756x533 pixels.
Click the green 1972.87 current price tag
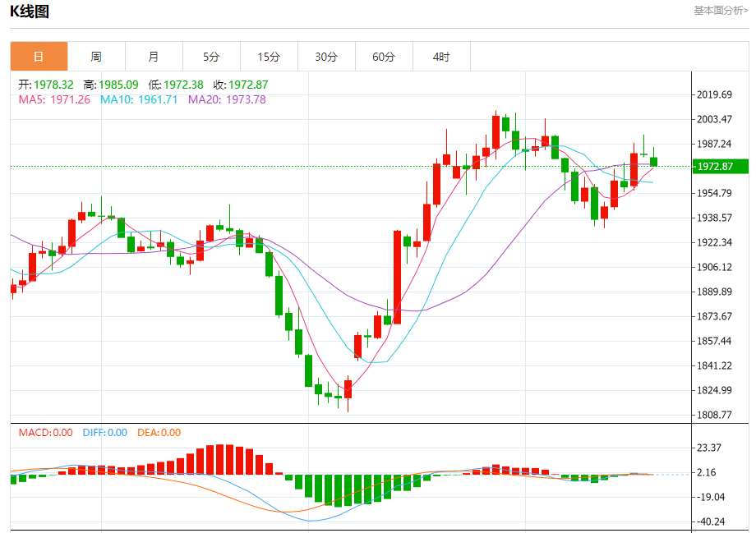click(x=721, y=167)
